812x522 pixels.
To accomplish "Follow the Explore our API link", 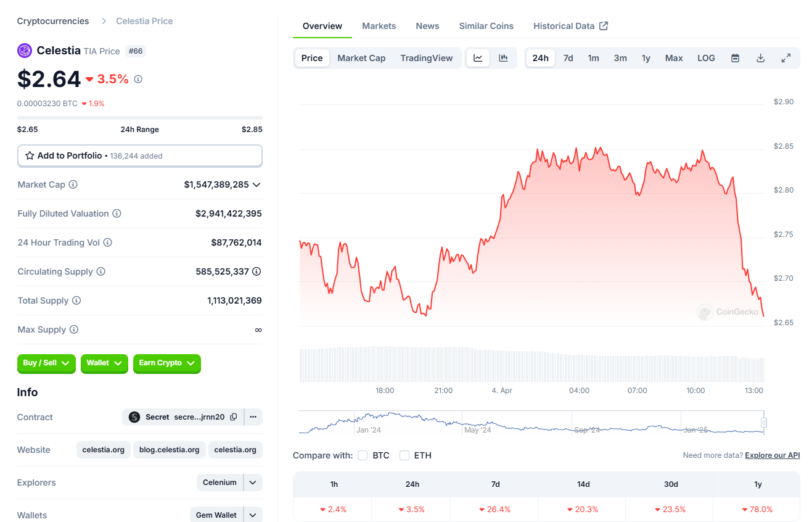I will (773, 455).
